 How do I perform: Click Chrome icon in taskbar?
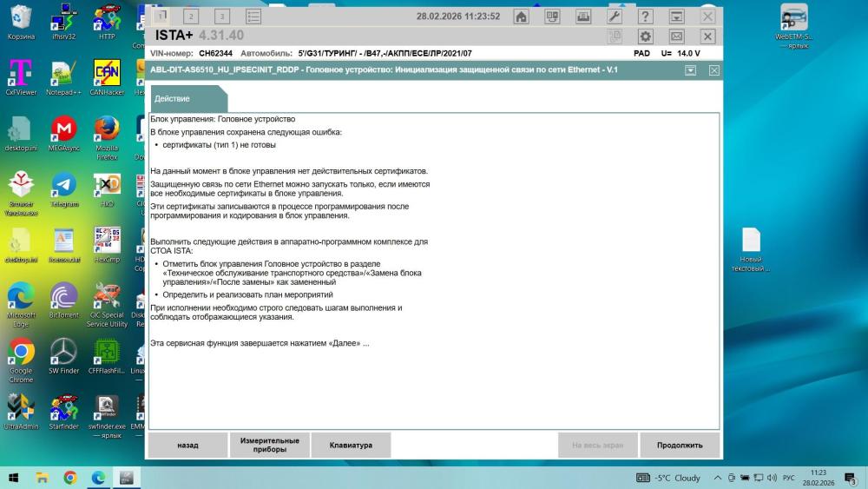click(x=70, y=478)
